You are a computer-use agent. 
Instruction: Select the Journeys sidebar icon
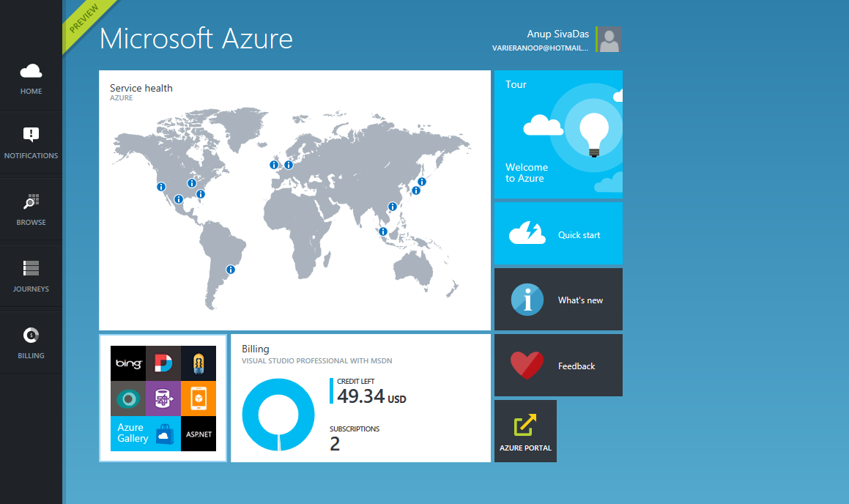(31, 268)
